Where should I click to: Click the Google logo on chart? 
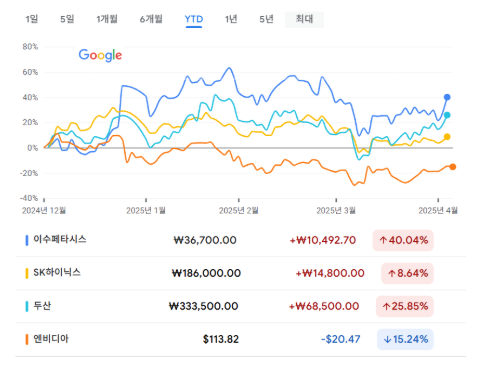(x=100, y=55)
